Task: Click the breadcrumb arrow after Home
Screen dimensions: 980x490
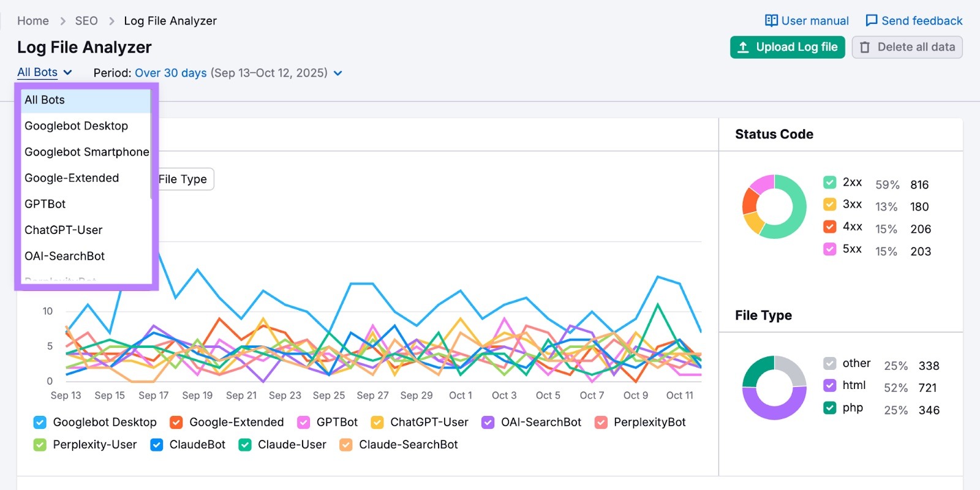Action: (x=62, y=21)
